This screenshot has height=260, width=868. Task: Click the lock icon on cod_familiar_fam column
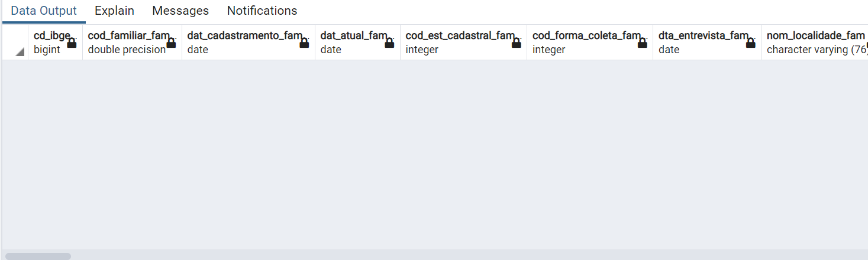[171, 43]
